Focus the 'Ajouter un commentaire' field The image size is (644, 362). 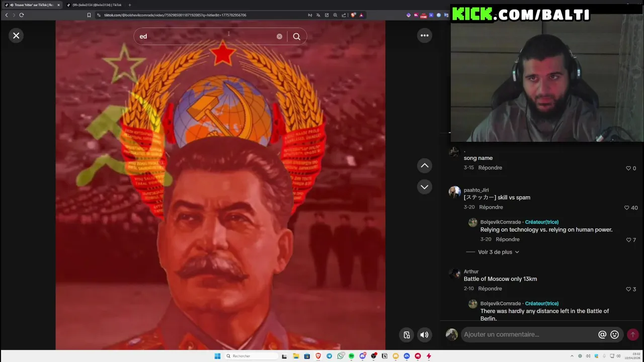[528, 334]
